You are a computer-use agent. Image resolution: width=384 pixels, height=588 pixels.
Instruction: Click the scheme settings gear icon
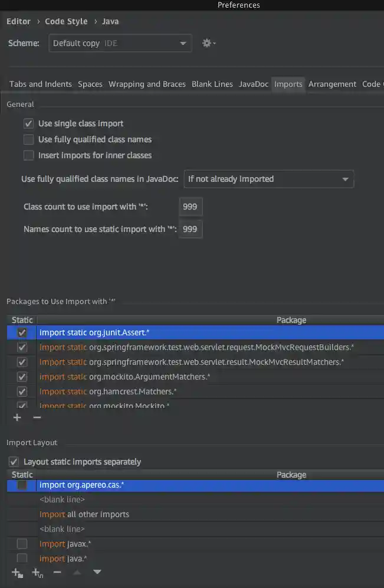208,43
